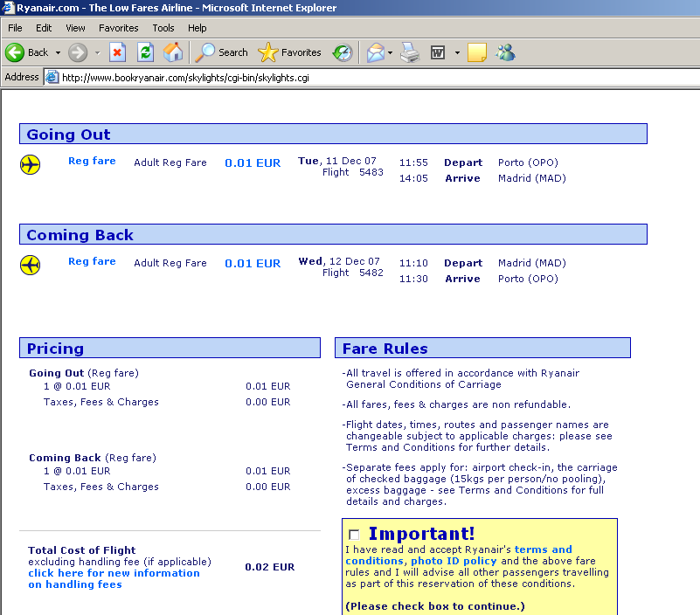
Task: Go to the Home page icon
Action: point(173,52)
